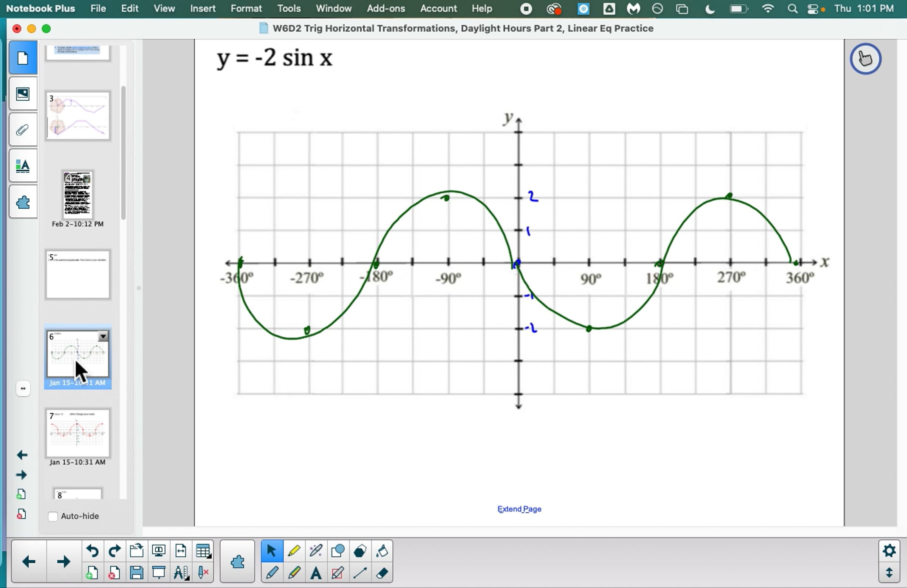This screenshot has height=588, width=907.
Task: Open page 7 thumbnail
Action: (x=78, y=433)
